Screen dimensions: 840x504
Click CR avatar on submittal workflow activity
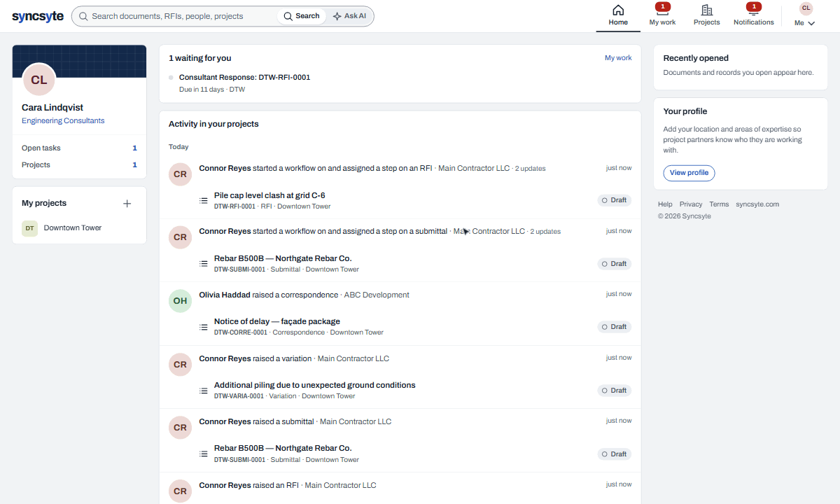(x=180, y=237)
